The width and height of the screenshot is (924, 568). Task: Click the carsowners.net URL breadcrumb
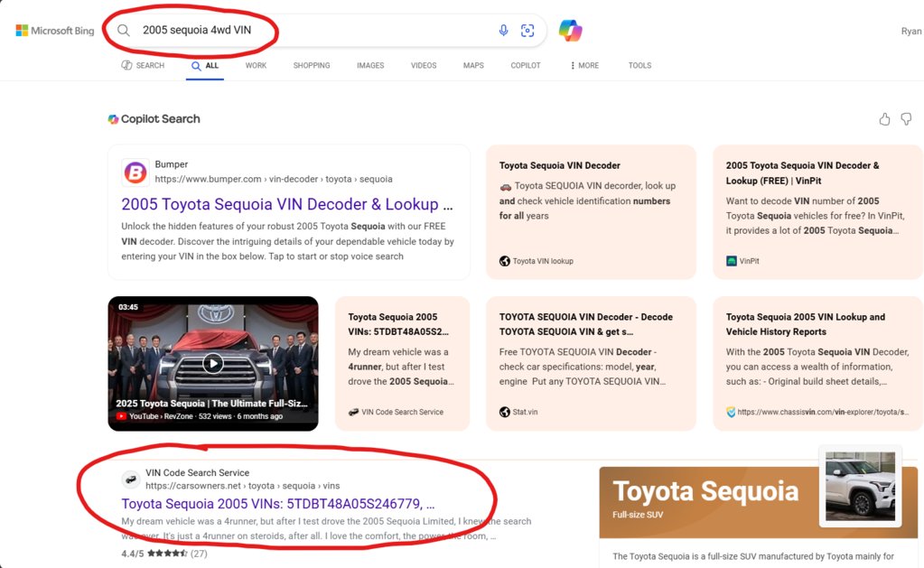[x=243, y=486]
